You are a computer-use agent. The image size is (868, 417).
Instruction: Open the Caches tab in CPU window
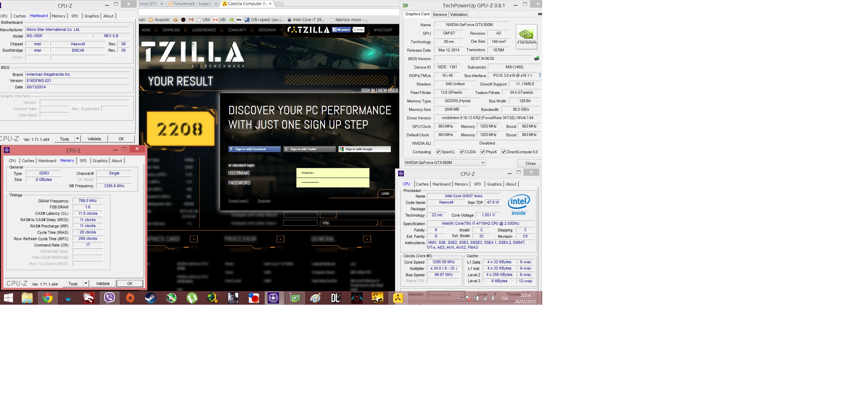click(422, 184)
